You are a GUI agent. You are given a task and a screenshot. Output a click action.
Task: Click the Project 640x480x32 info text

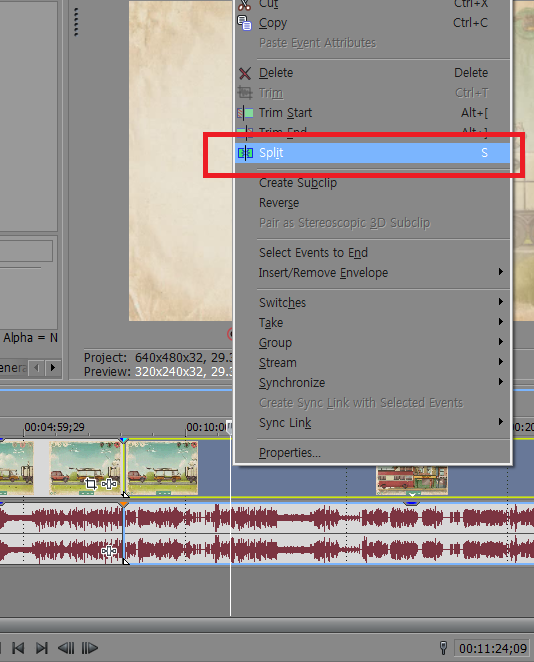(158, 358)
